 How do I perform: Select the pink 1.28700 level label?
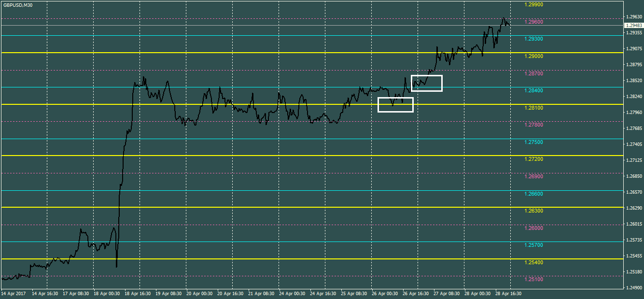click(533, 73)
